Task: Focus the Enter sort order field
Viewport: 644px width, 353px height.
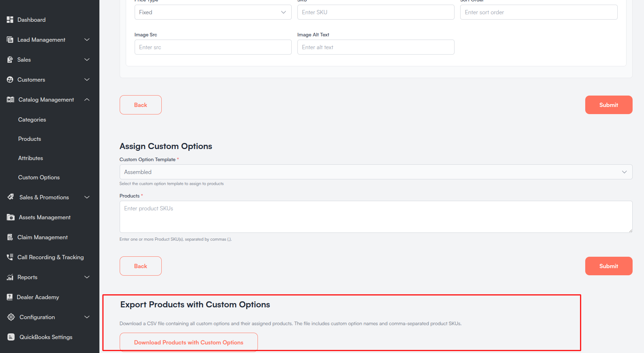Action: tap(539, 12)
